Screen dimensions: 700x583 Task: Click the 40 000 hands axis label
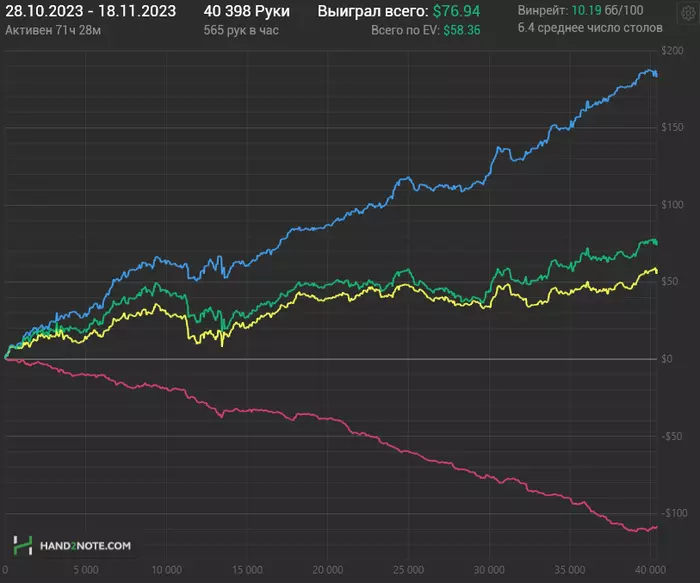click(650, 570)
